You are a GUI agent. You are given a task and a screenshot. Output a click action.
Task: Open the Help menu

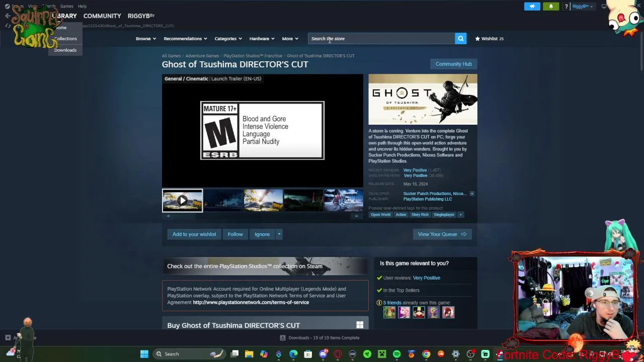pyautogui.click(x=82, y=6)
